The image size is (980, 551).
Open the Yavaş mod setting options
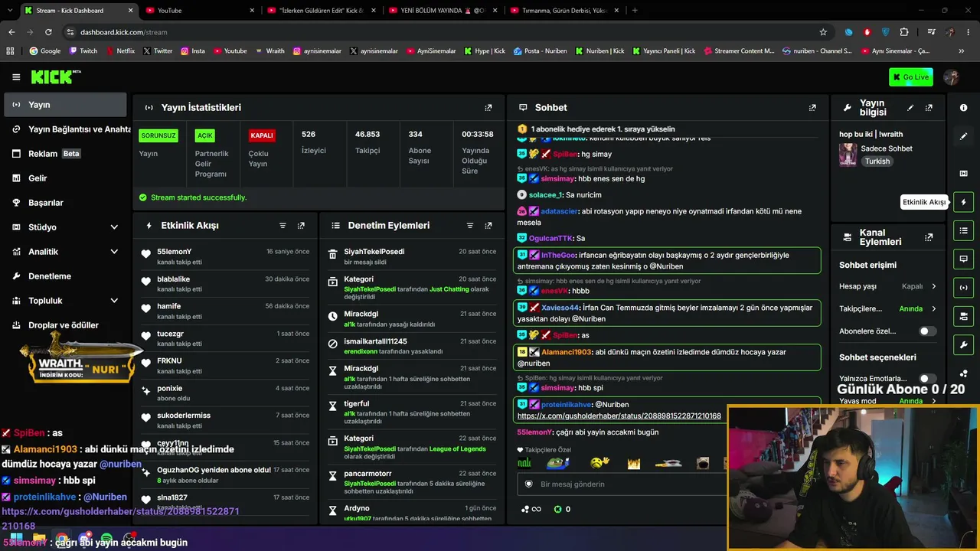(888, 401)
